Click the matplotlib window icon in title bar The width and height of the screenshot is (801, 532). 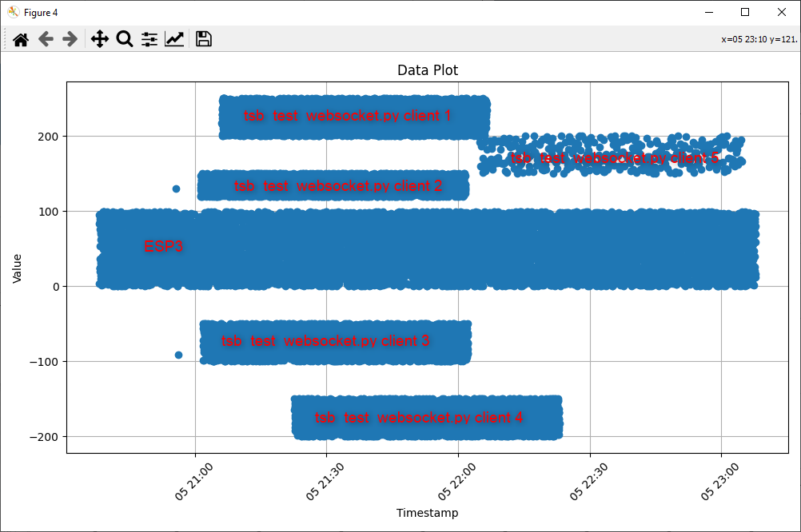[x=13, y=12]
